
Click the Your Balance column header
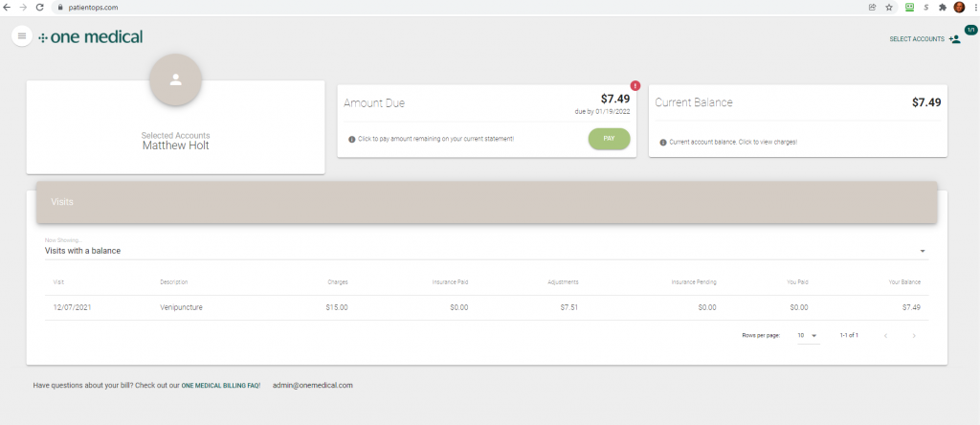coord(904,281)
